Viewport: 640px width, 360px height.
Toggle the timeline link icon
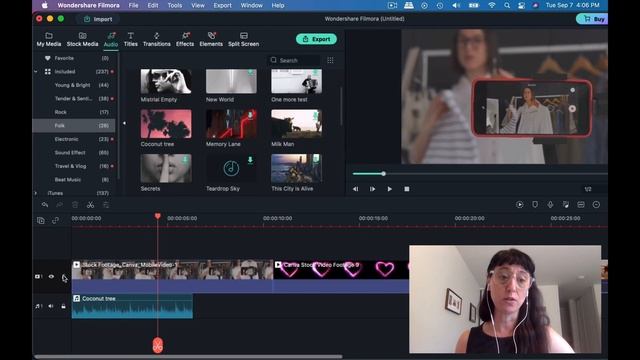[x=56, y=220]
